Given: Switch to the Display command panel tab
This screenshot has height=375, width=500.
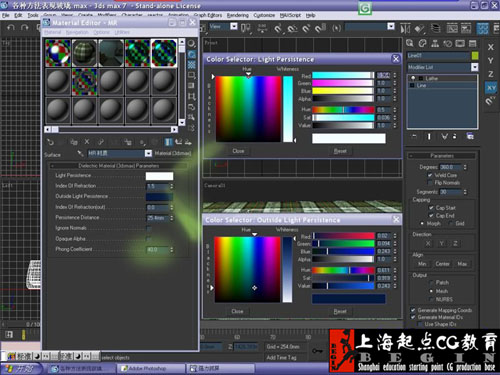Looking at the screenshot, I should click(460, 43).
